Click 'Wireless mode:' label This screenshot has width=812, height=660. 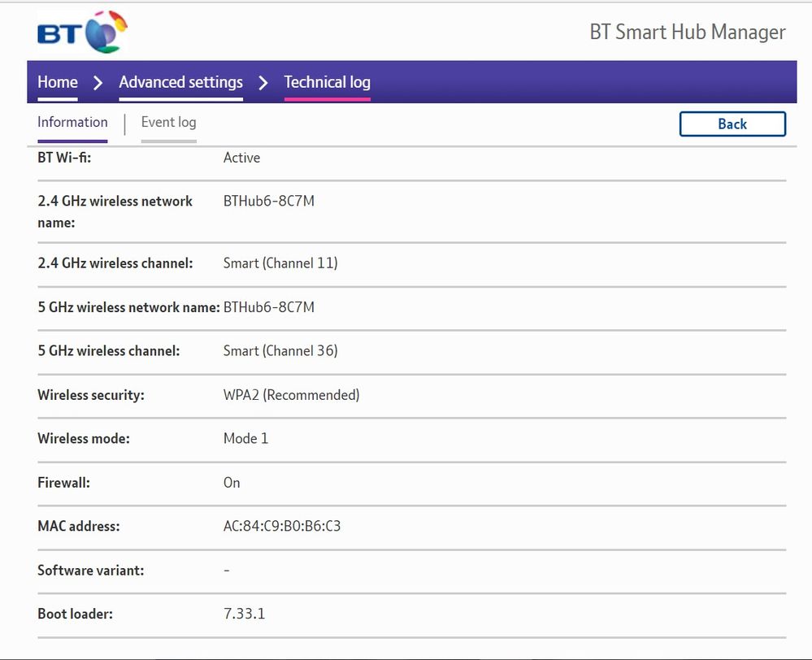pyautogui.click(x=84, y=439)
